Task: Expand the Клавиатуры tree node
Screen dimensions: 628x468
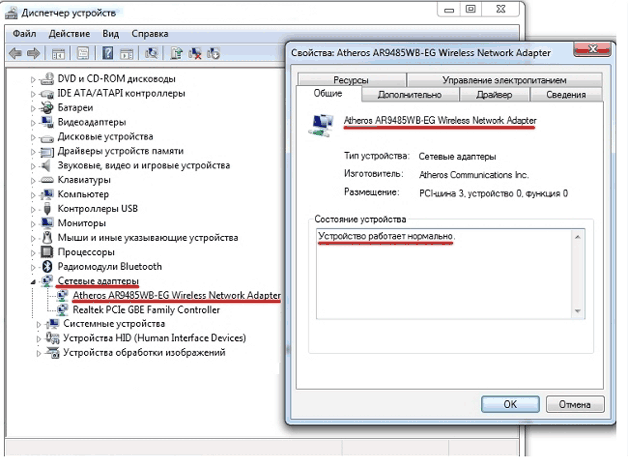Action: tap(33, 181)
